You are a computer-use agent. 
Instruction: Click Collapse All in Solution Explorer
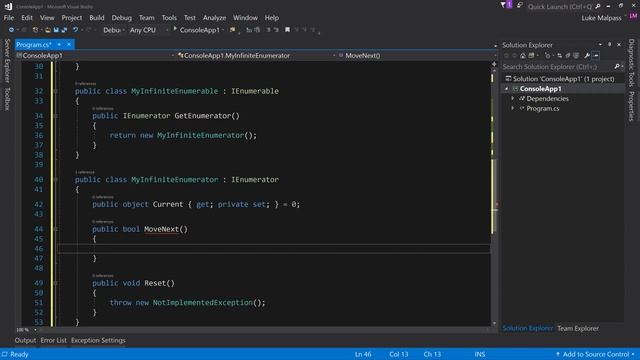point(568,56)
